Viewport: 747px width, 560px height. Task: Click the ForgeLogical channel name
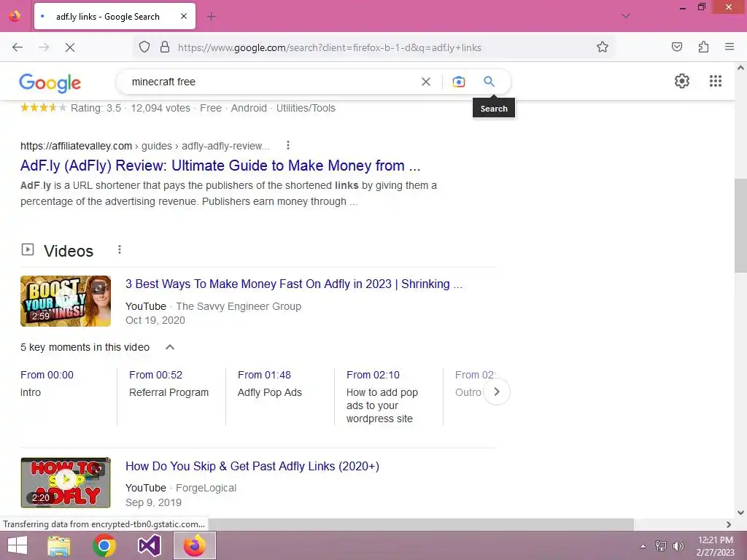pos(206,488)
